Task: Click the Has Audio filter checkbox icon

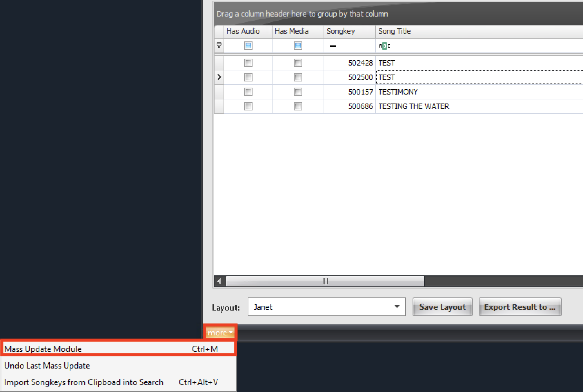Action: tap(248, 46)
